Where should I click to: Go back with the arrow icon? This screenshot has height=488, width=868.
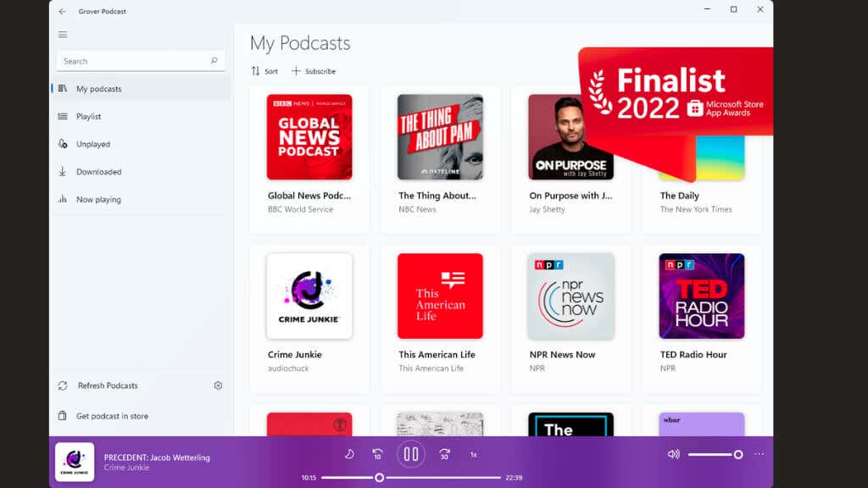pyautogui.click(x=63, y=11)
